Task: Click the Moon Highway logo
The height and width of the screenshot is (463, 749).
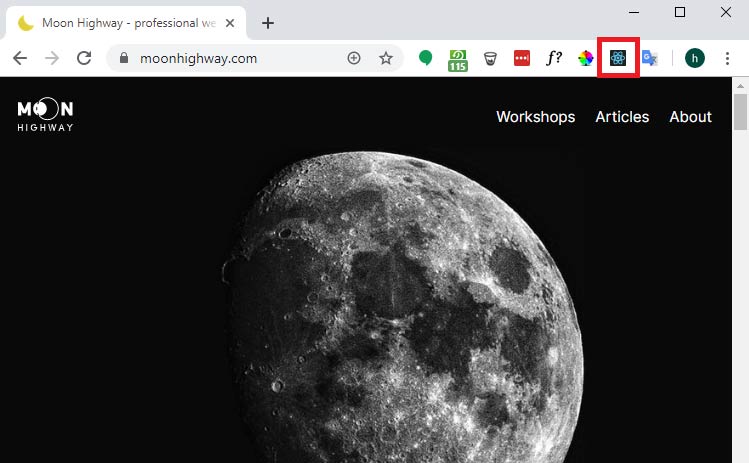Action: click(45, 114)
